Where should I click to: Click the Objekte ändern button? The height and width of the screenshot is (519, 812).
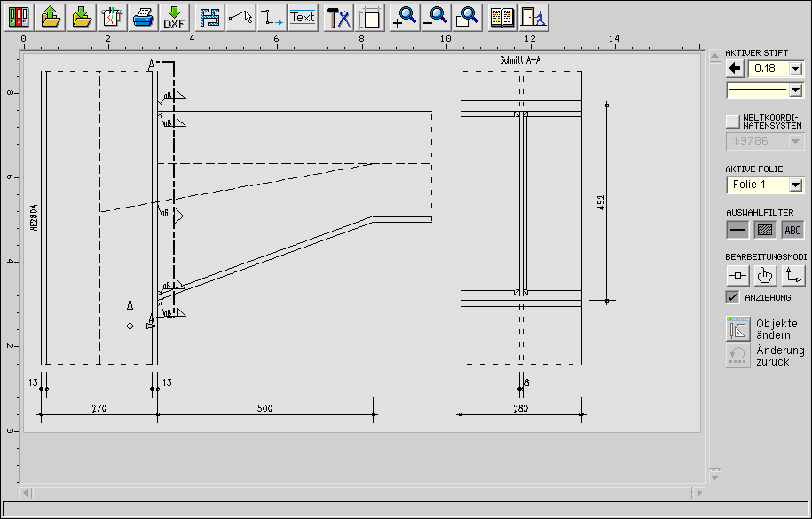(738, 329)
